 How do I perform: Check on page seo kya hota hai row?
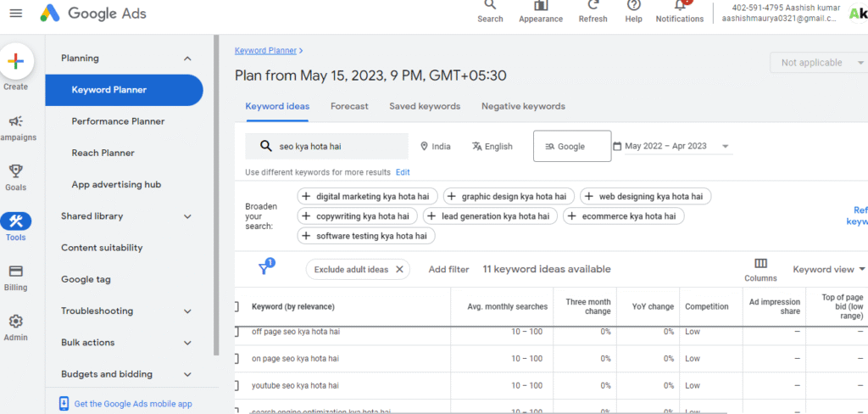pyautogui.click(x=236, y=359)
